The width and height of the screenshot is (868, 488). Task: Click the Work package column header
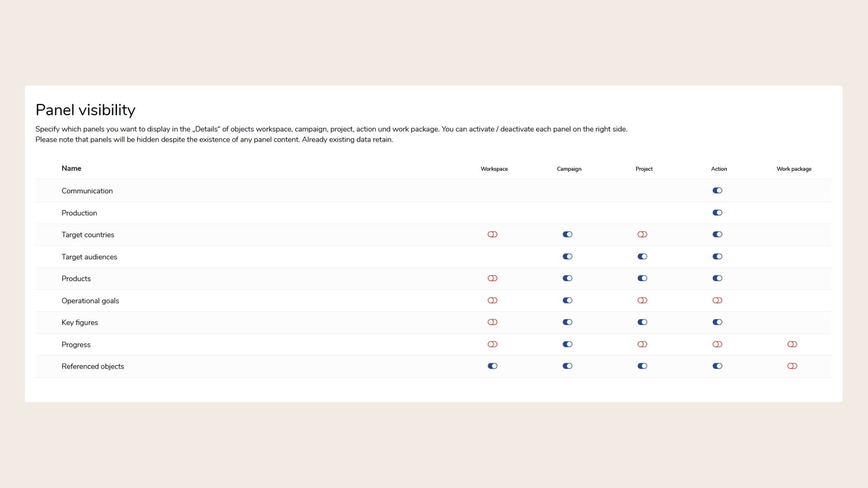(x=794, y=169)
